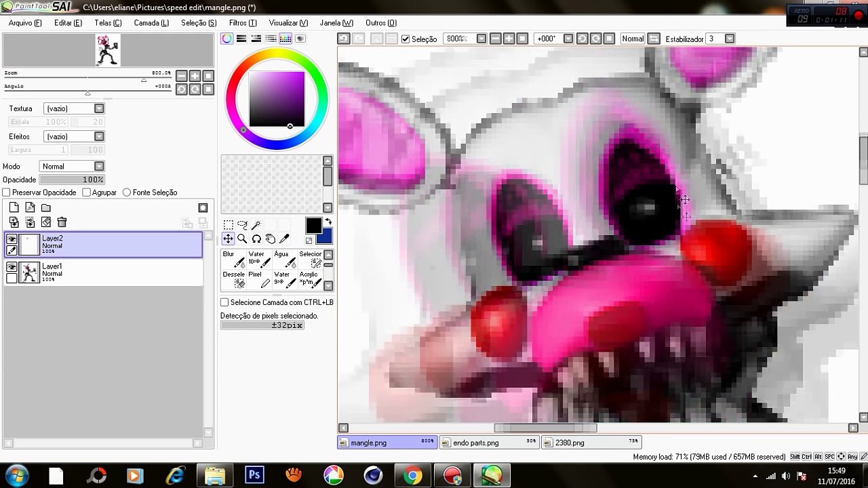Open the Seleção menu
Image resolution: width=868 pixels, height=488 pixels.
(199, 22)
